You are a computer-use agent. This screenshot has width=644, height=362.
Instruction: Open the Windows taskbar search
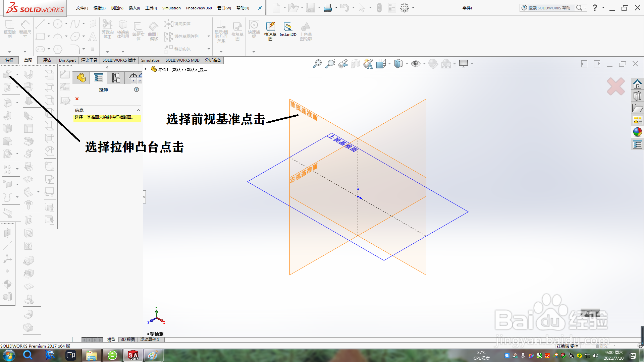pos(28,355)
